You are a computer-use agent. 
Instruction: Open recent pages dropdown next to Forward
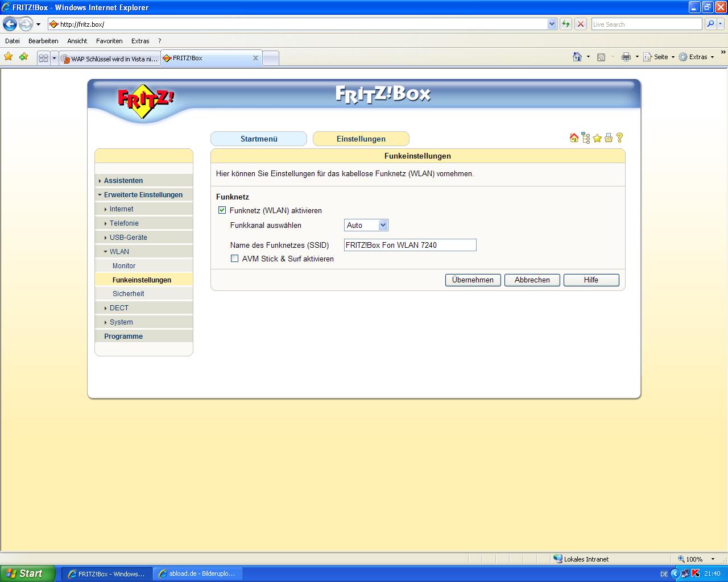[38, 24]
